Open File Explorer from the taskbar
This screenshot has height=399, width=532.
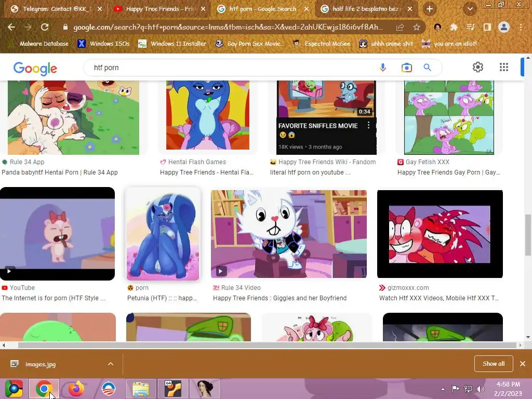click(x=140, y=389)
